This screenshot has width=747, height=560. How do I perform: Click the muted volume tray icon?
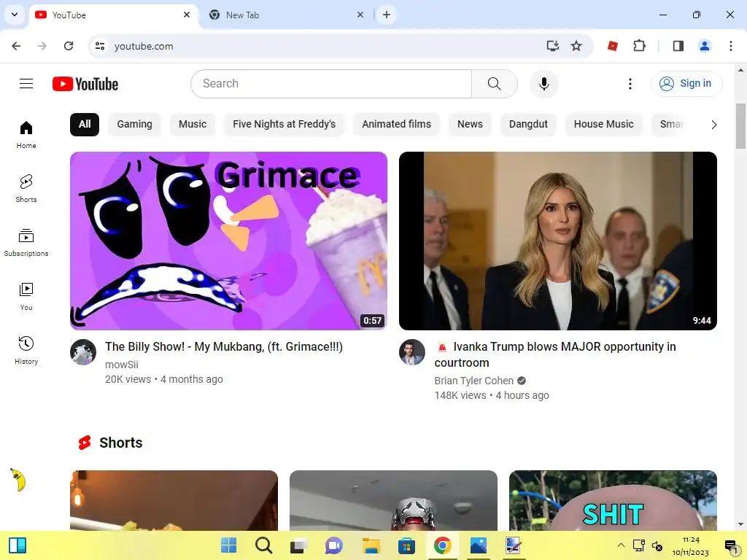click(x=657, y=545)
